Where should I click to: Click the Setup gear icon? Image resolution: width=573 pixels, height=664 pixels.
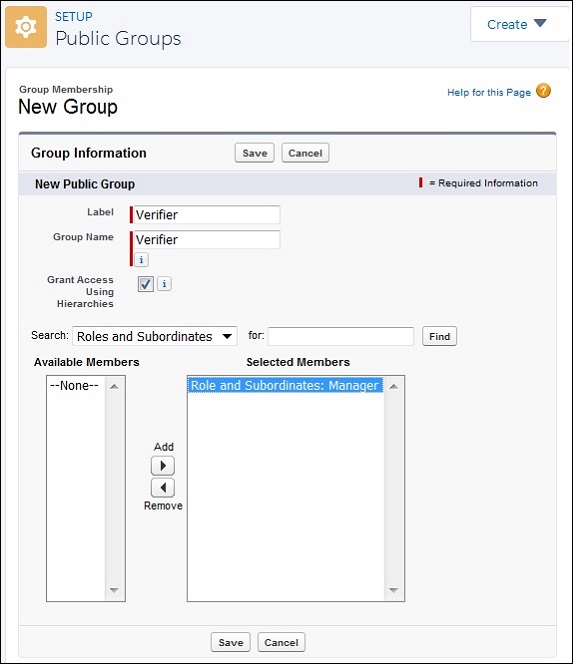pyautogui.click(x=26, y=27)
